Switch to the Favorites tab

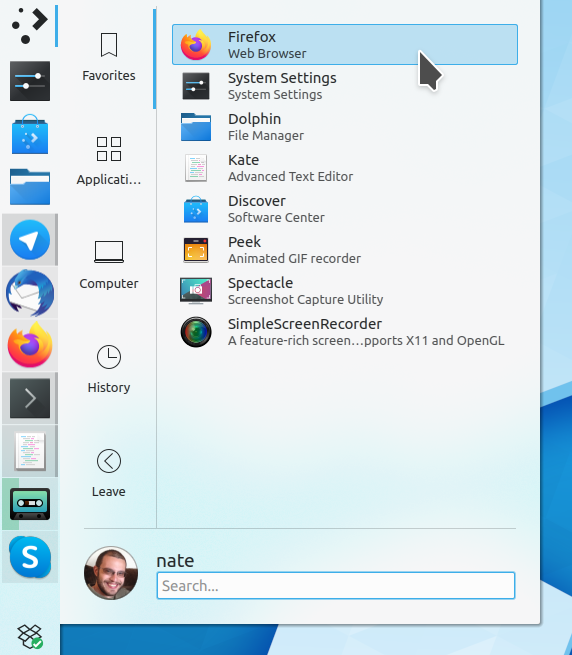point(109,58)
